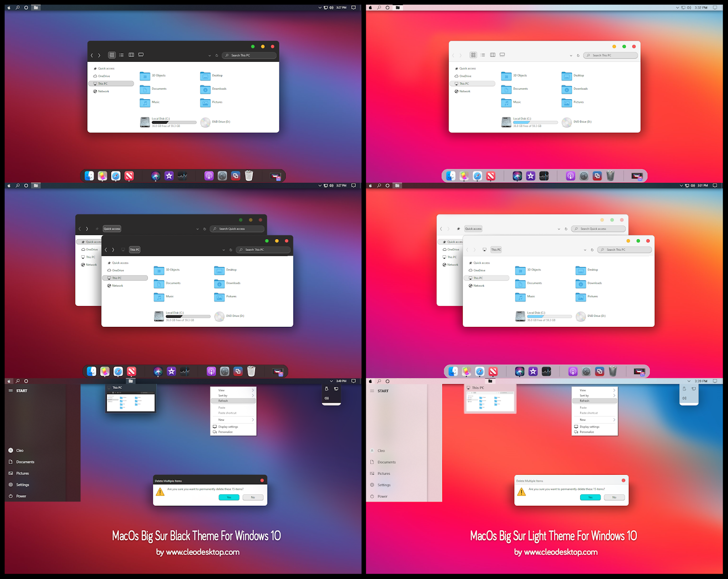Image resolution: width=728 pixels, height=579 pixels.
Task: Open News in the light two-window screenshot's dock
Action: point(493,371)
